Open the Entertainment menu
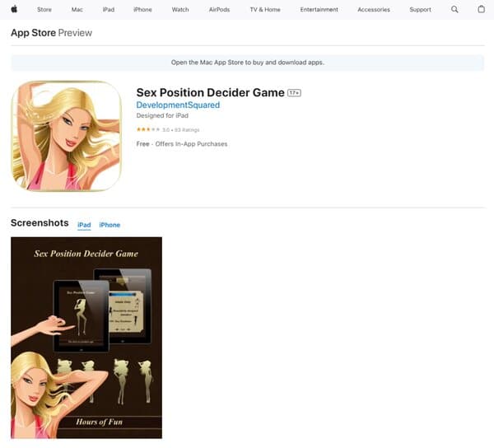Viewport: 494px width, 448px height. tap(319, 10)
